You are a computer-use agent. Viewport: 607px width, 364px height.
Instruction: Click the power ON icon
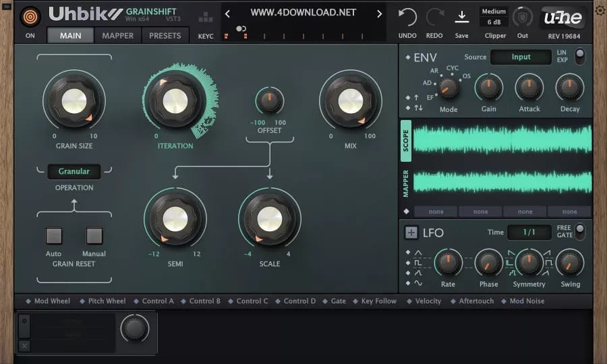[30, 17]
